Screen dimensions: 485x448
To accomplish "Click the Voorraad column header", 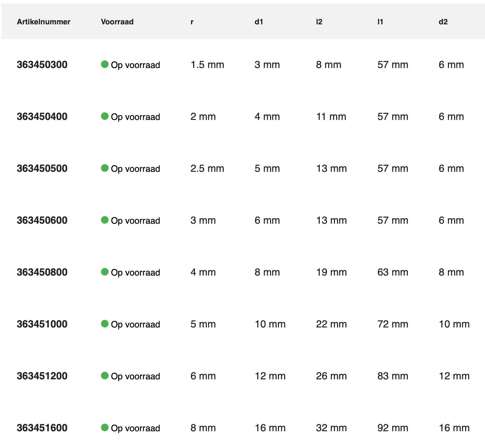I will tap(117, 22).
